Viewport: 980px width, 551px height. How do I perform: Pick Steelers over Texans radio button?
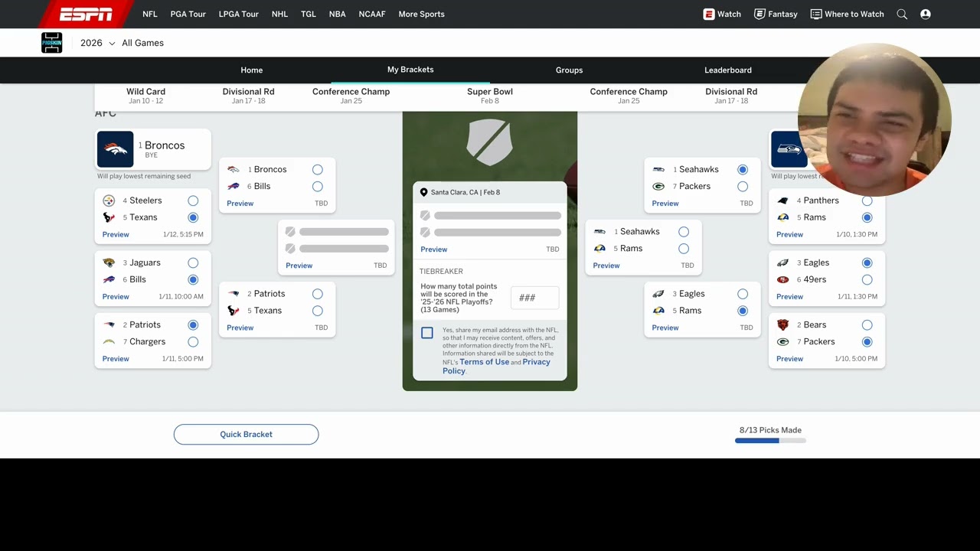[193, 201]
